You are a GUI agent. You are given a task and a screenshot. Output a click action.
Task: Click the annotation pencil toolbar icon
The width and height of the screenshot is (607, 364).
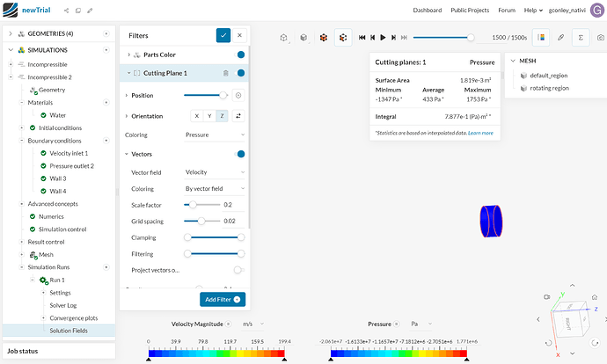(x=561, y=38)
